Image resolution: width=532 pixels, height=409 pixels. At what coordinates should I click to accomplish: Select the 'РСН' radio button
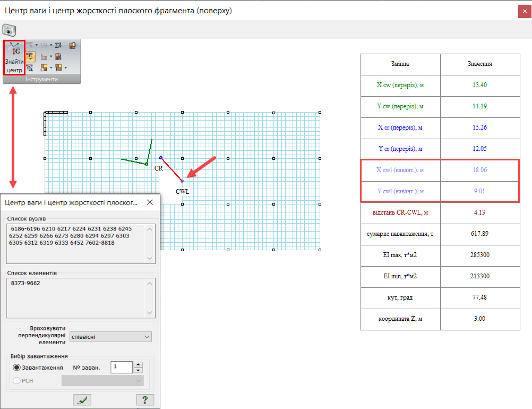pos(16,380)
